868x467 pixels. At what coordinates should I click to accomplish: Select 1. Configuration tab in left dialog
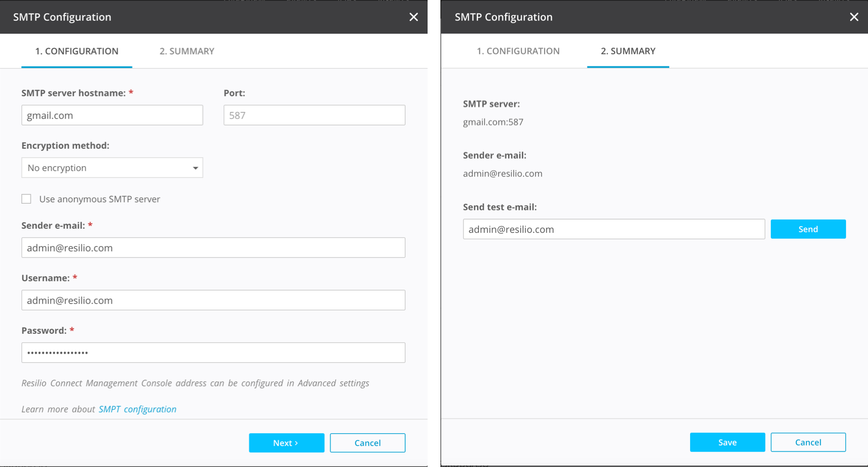[x=77, y=51]
